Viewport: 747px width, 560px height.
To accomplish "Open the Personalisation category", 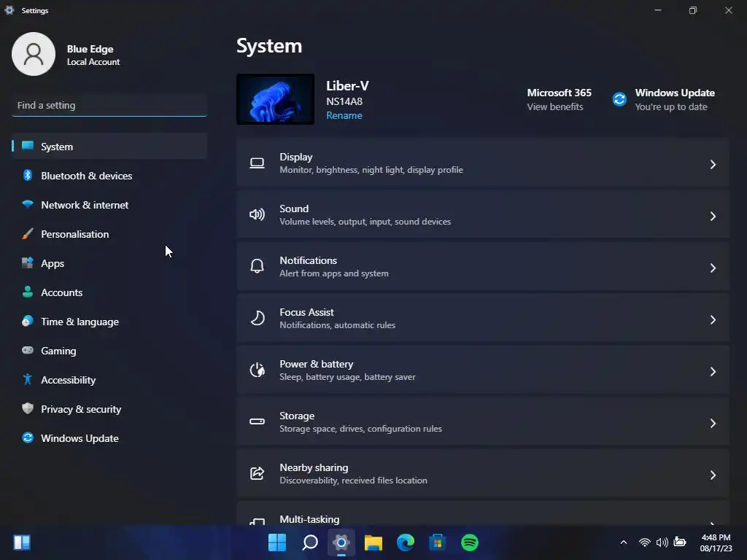I will pos(109,234).
